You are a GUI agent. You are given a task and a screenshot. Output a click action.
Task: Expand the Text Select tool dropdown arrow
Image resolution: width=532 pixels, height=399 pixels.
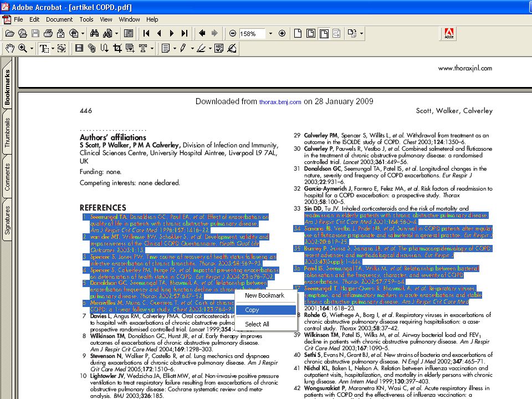[x=53, y=49]
